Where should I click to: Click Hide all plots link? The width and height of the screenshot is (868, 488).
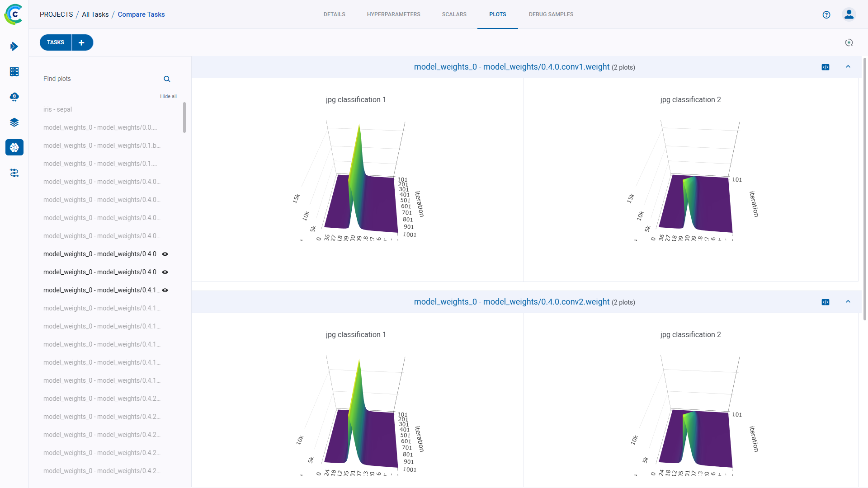click(168, 96)
